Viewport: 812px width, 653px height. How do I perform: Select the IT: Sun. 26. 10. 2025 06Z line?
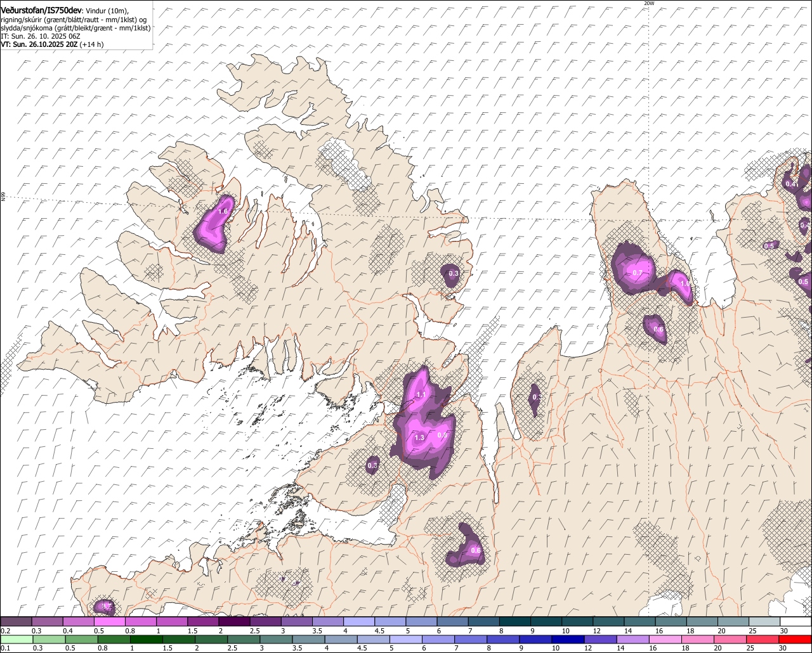(x=40, y=36)
